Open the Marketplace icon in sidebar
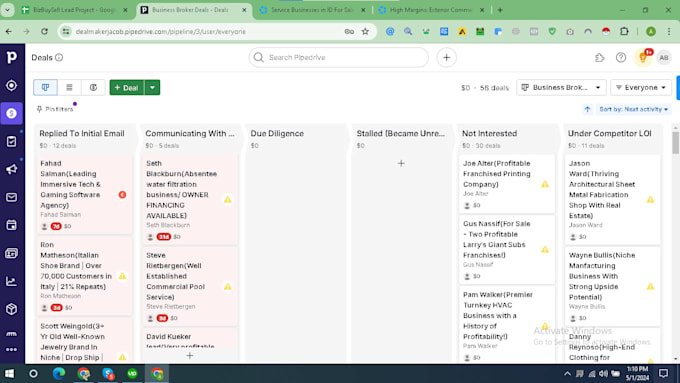 [x=12, y=333]
